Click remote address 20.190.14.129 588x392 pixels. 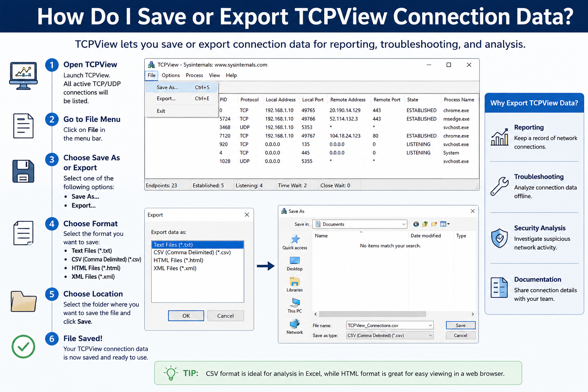(x=345, y=110)
